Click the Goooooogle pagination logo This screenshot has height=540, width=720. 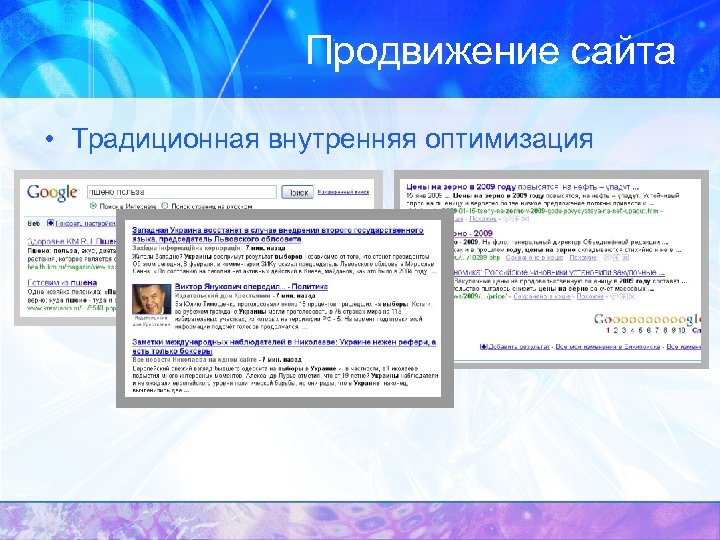[647, 319]
